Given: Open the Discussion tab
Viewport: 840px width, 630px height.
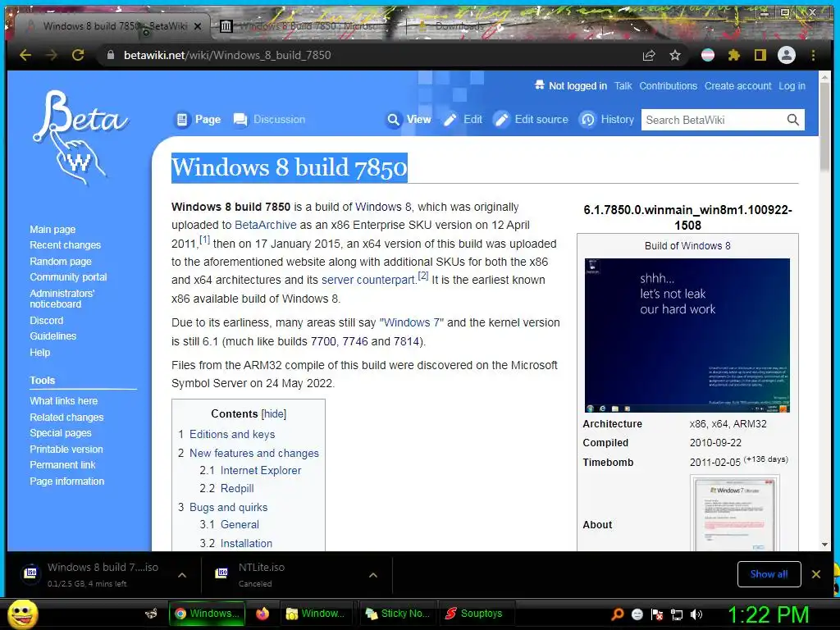Looking at the screenshot, I should click(269, 120).
